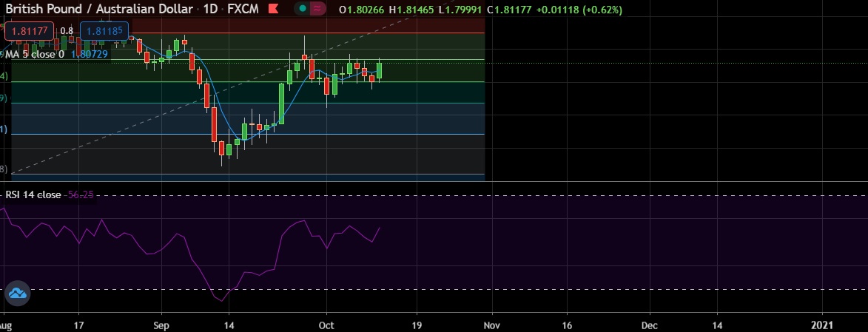The height and width of the screenshot is (332, 868).
Task: Click the 19 date label on the time axis
Action: (x=417, y=325)
